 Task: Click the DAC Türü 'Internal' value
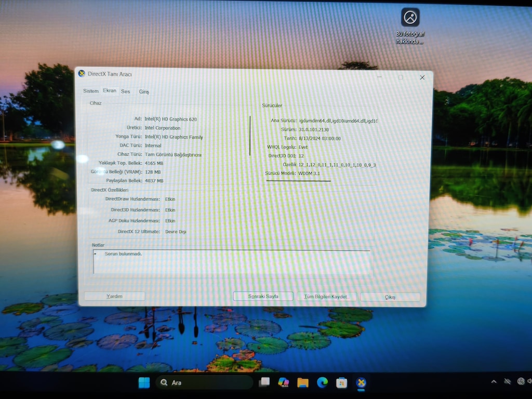click(153, 145)
